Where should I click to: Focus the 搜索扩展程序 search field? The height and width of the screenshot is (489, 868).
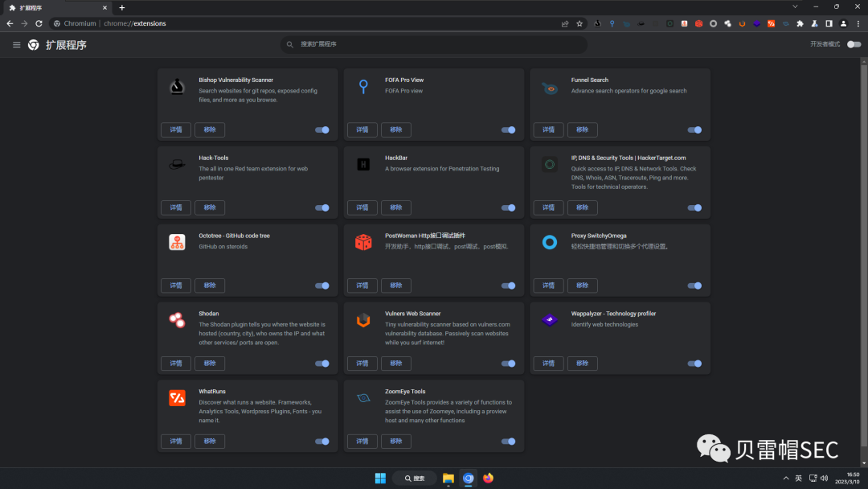point(434,44)
